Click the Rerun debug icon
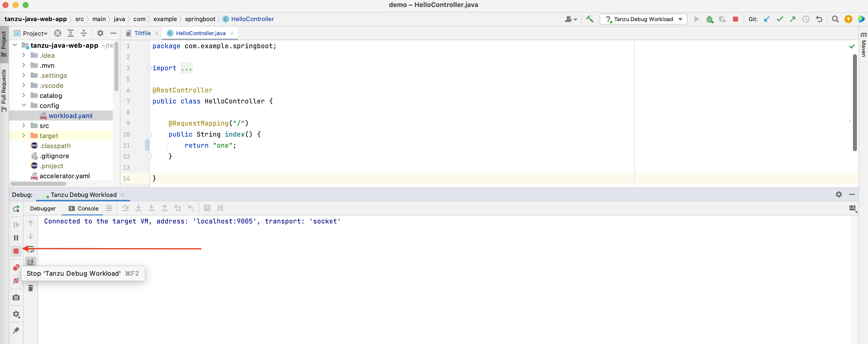The height and width of the screenshot is (344, 868). point(16,209)
